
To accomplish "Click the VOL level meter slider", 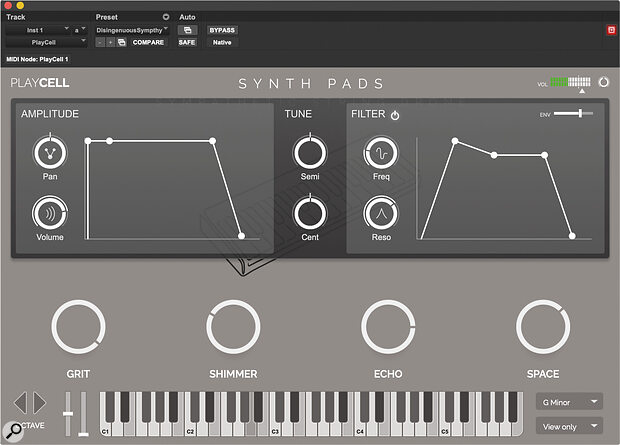I will 570,82.
